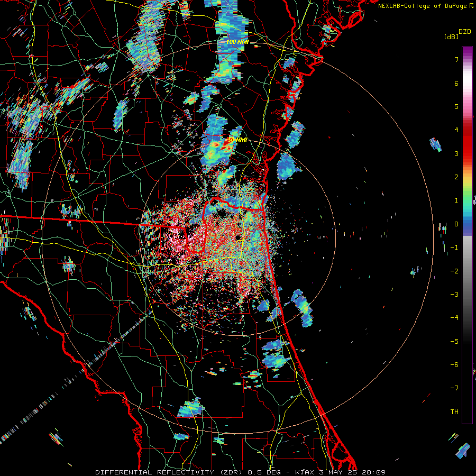This screenshot has width=476, height=476.
Task: Click the DZD legend title
Action: click(464, 32)
